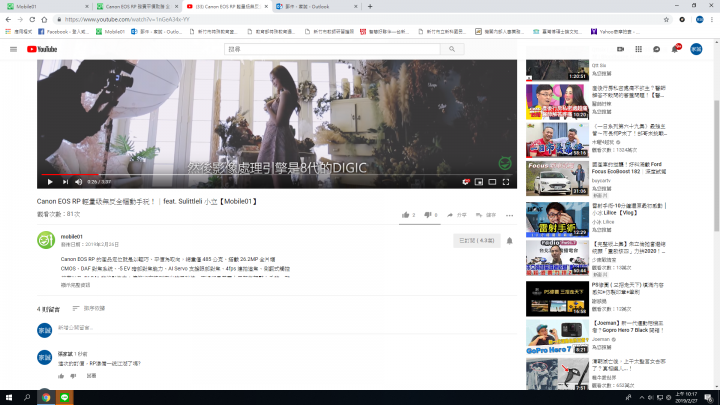The image size is (720, 405).
Task: Open the player settings gear
Action: [466, 182]
